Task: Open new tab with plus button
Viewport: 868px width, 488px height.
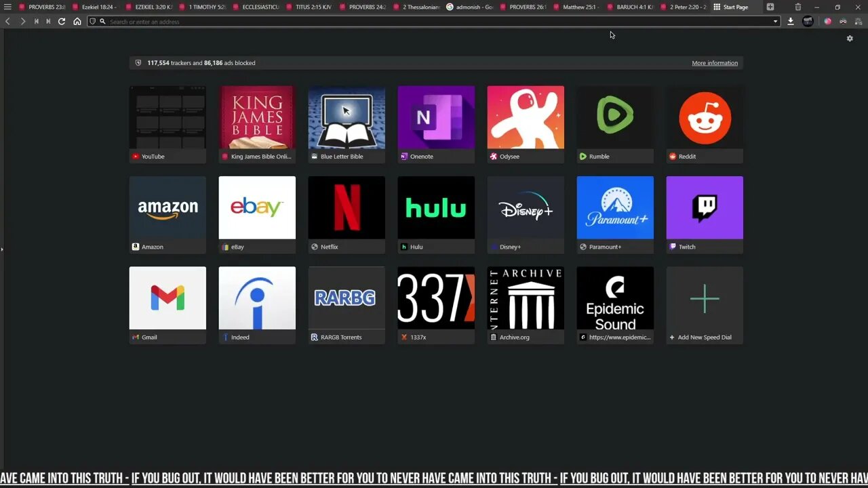Action: pyautogui.click(x=770, y=7)
